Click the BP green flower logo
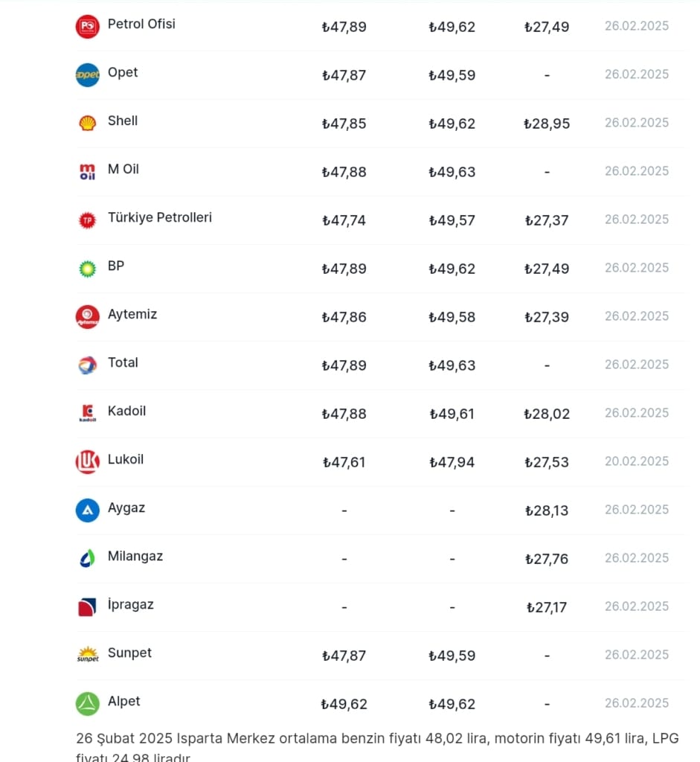The height and width of the screenshot is (762, 700). (x=87, y=269)
